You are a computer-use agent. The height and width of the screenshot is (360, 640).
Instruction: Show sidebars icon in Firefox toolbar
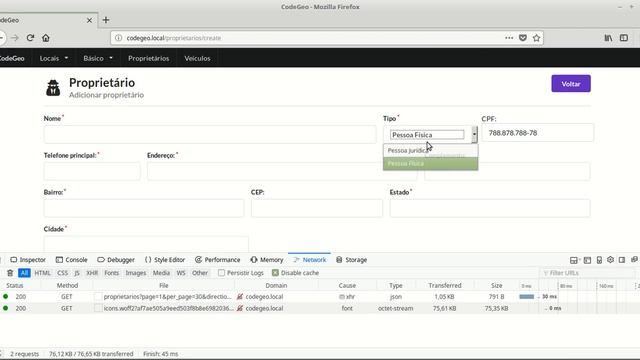624,38
